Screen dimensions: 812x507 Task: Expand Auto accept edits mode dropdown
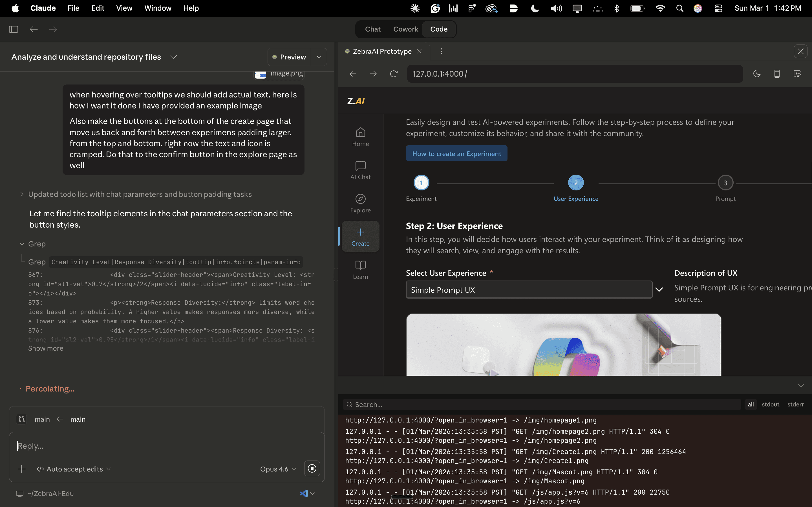pos(74,469)
